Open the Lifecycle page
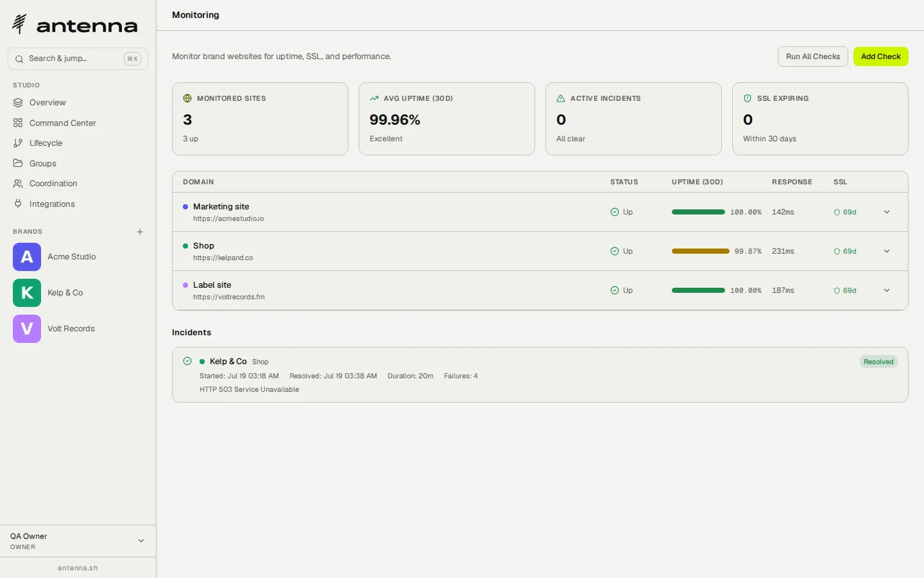 pos(78,143)
